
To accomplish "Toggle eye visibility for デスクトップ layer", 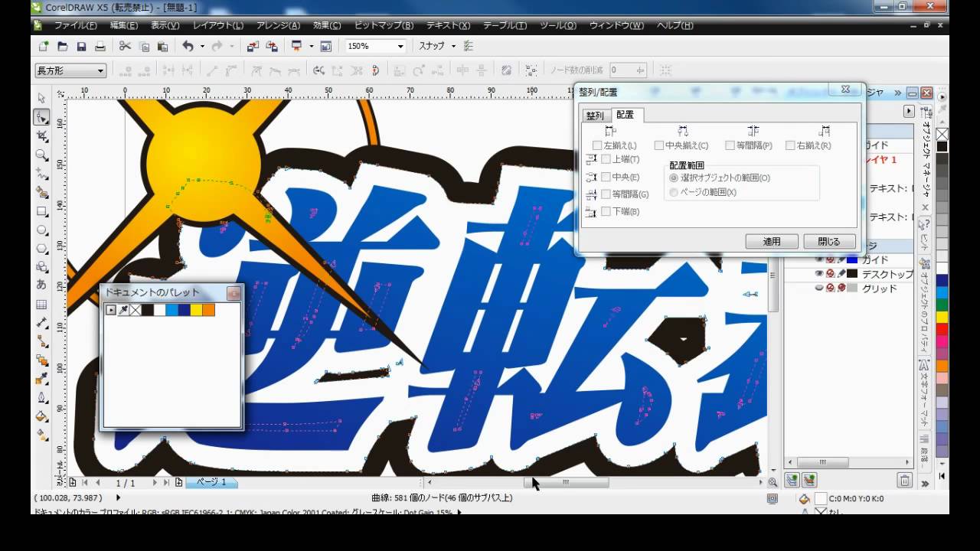I will pyautogui.click(x=819, y=273).
